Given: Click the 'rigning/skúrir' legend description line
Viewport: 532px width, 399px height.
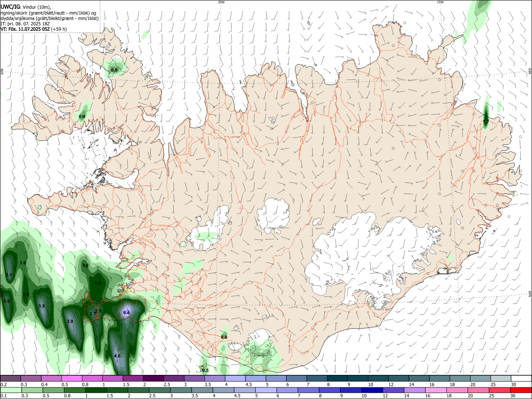Looking at the screenshot, I should [x=48, y=13].
